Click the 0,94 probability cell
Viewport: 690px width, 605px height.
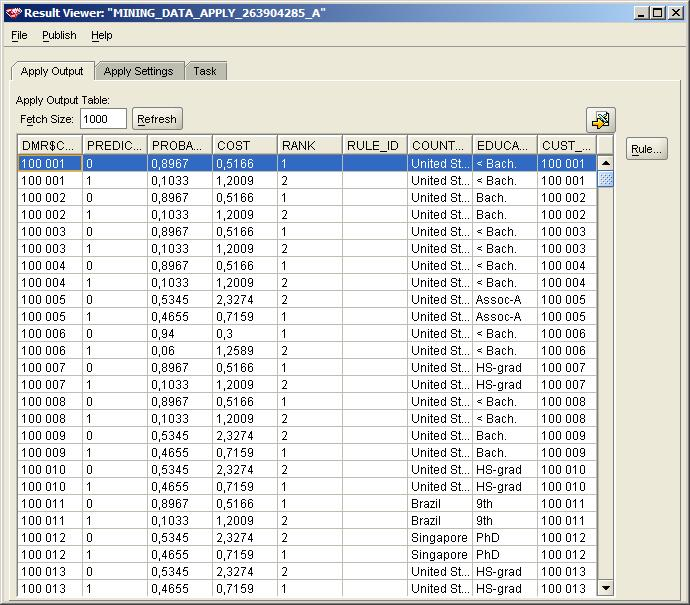(180, 334)
